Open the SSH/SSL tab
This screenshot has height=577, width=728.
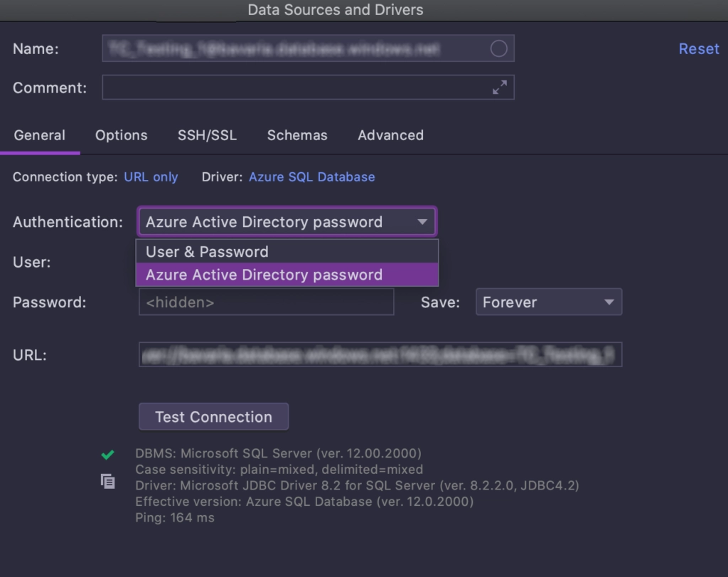click(207, 135)
